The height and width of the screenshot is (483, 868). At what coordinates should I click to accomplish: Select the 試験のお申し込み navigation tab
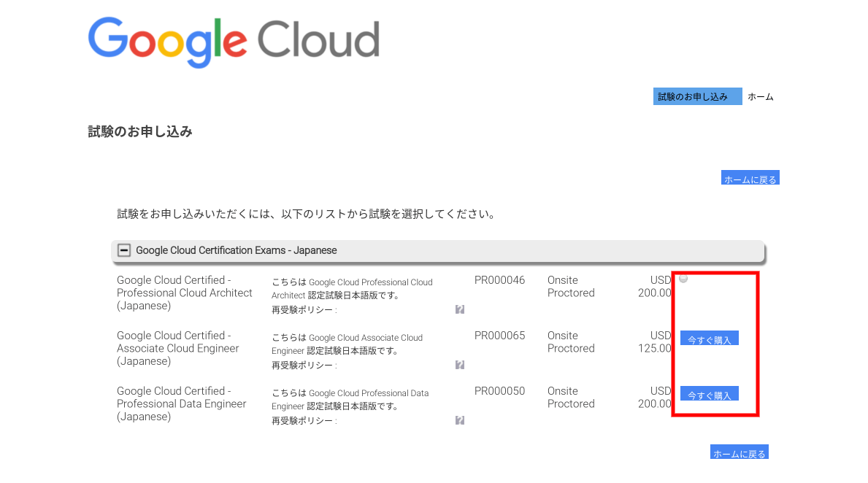tap(697, 96)
